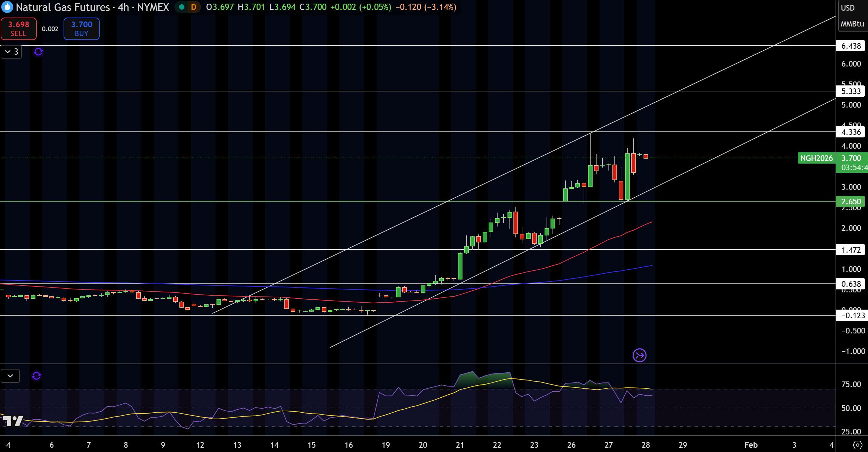Screen dimensions: 868x452
Task: Open chart settings gear icon
Action: click(857, 445)
